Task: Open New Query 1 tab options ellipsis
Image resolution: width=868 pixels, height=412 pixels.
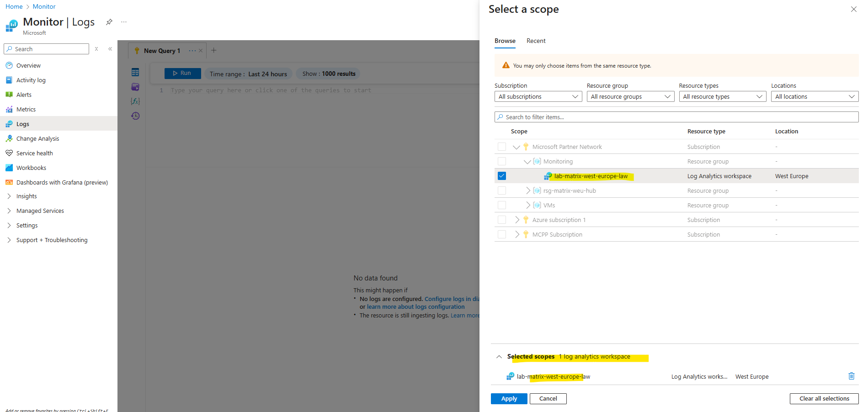Action: [x=192, y=51]
